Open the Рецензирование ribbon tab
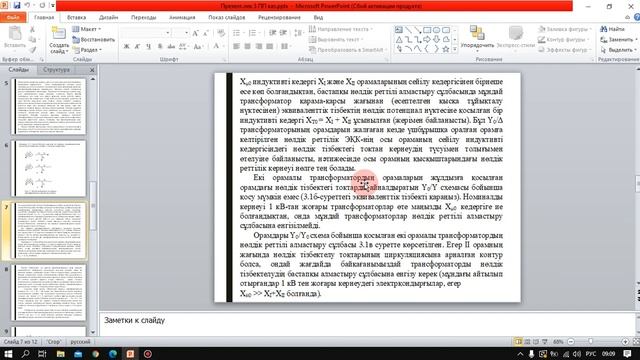Viewport: 640px width, 360px height. [x=279, y=18]
